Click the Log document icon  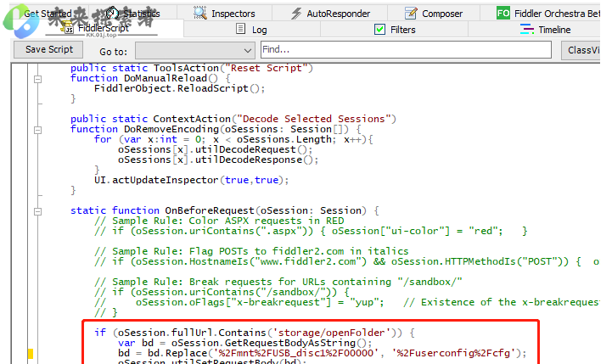point(239,29)
